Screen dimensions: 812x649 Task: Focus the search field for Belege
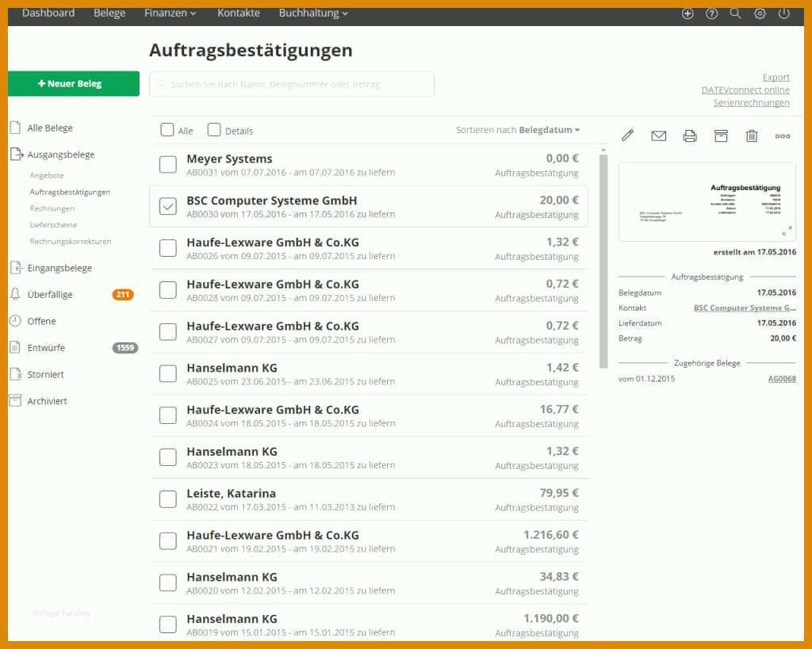(292, 84)
